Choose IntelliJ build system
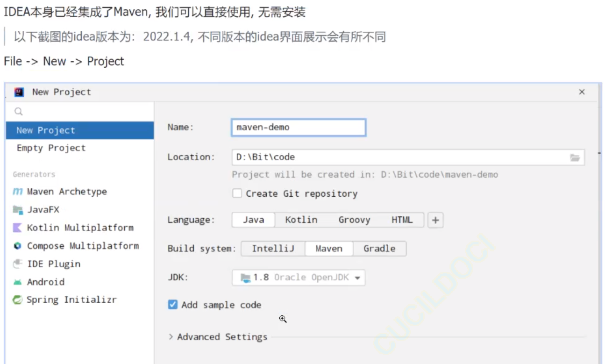The height and width of the screenshot is (364, 605). click(x=273, y=249)
